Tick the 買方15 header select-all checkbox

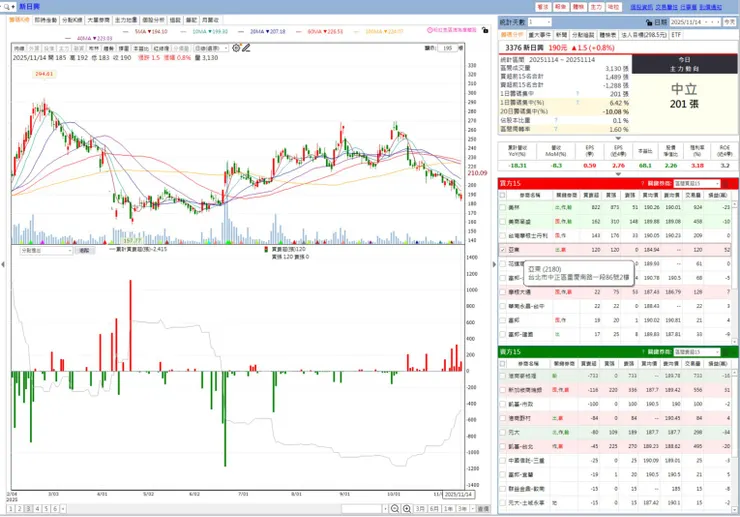(x=503, y=195)
